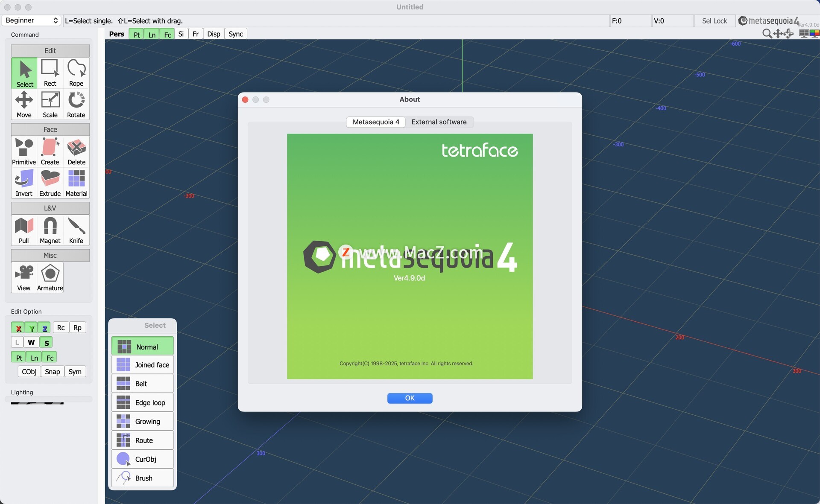Collapse the L&V command section header

(50, 208)
